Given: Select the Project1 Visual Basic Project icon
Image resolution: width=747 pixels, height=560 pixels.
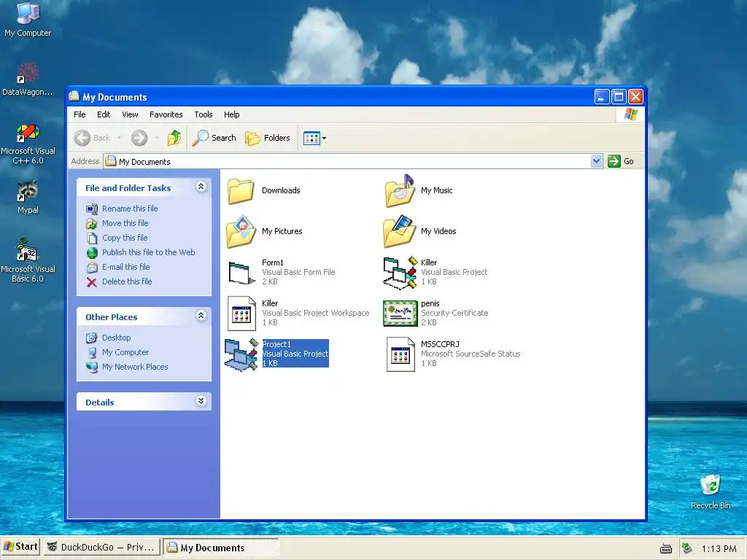Looking at the screenshot, I should click(241, 354).
